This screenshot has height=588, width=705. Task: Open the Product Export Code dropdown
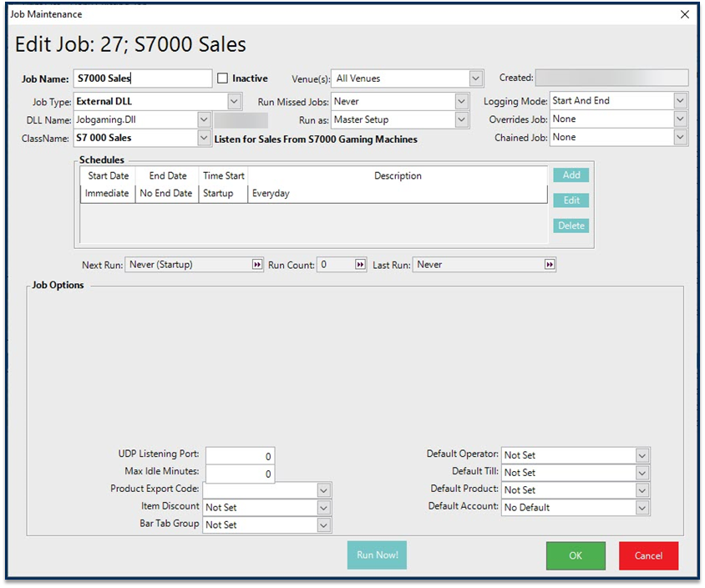(323, 490)
